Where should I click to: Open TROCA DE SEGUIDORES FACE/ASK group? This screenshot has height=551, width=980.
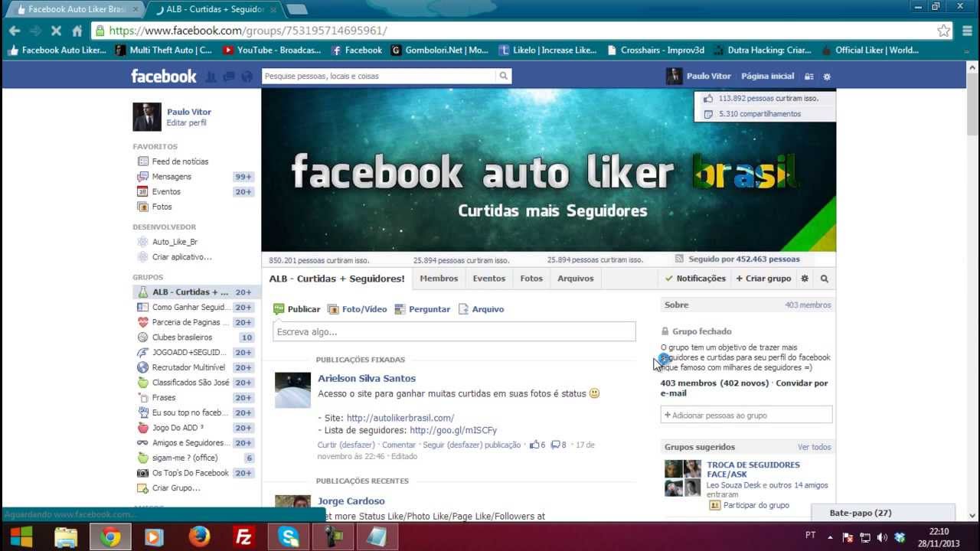pos(753,469)
